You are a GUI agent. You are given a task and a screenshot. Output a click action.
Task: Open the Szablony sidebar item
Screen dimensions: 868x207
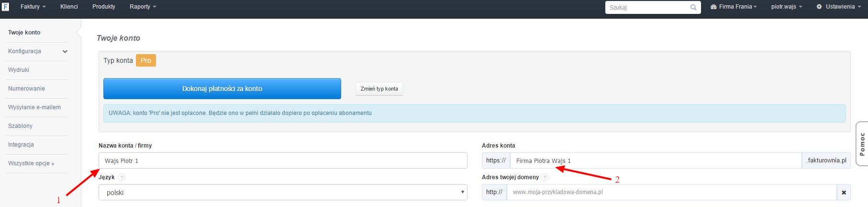(x=20, y=126)
